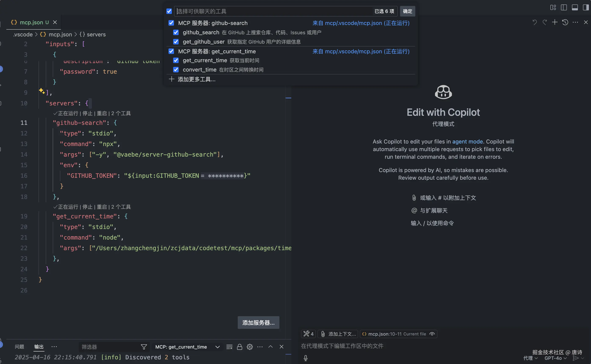Uncheck the github_search tool checkbox
Image resolution: width=591 pixels, height=364 pixels.
pos(176,33)
